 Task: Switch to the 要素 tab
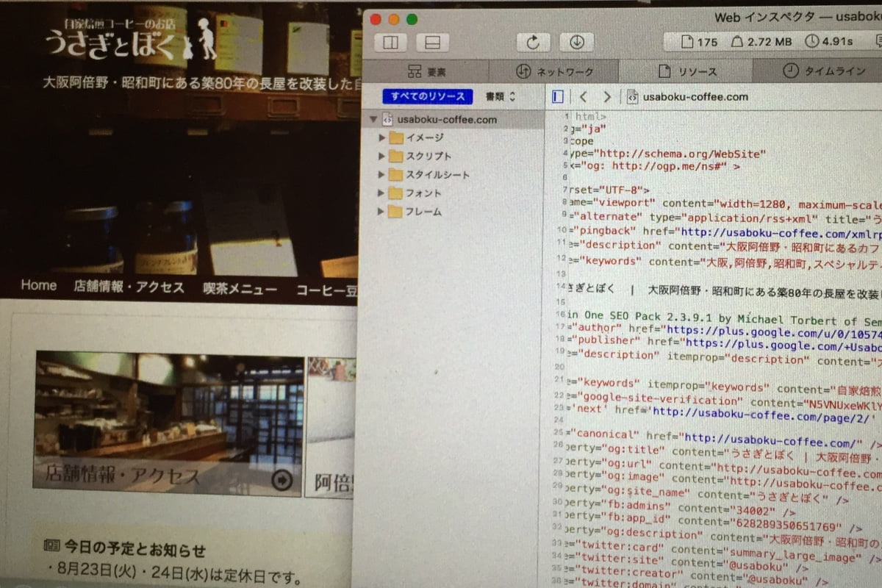coord(426,72)
